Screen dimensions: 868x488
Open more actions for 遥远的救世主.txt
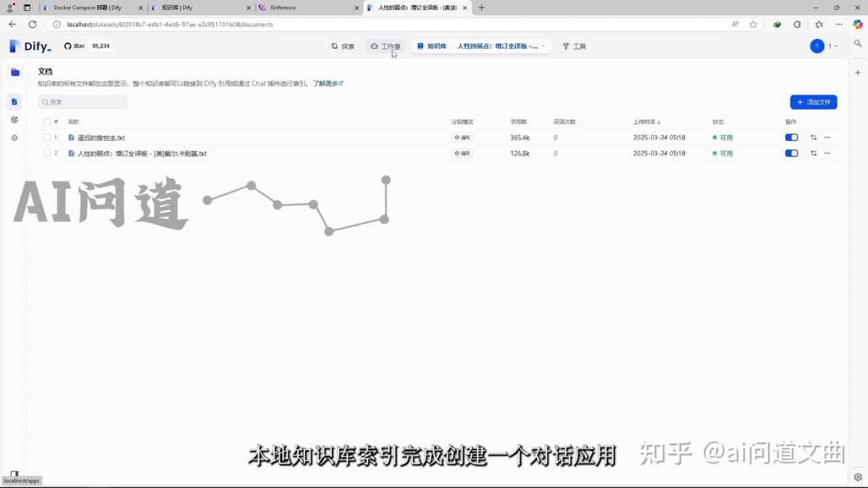[827, 138]
